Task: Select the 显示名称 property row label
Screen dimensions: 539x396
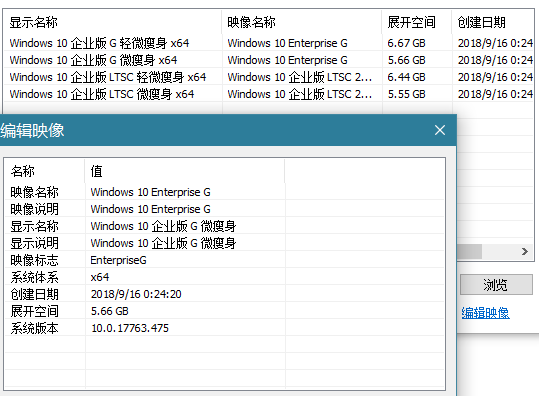Action: (x=34, y=226)
